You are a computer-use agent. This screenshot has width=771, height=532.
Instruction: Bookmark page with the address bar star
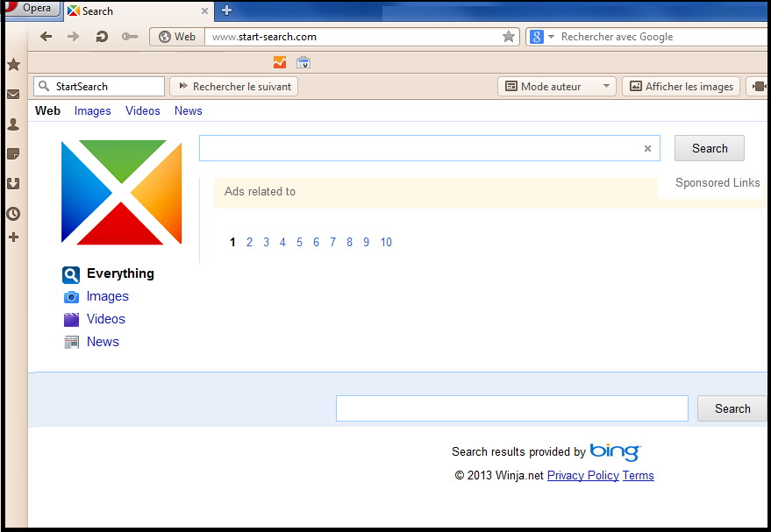[x=509, y=36]
